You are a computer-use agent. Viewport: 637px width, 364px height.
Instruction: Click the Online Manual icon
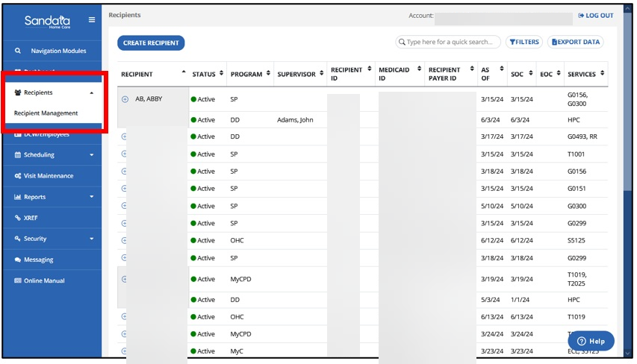(x=18, y=280)
